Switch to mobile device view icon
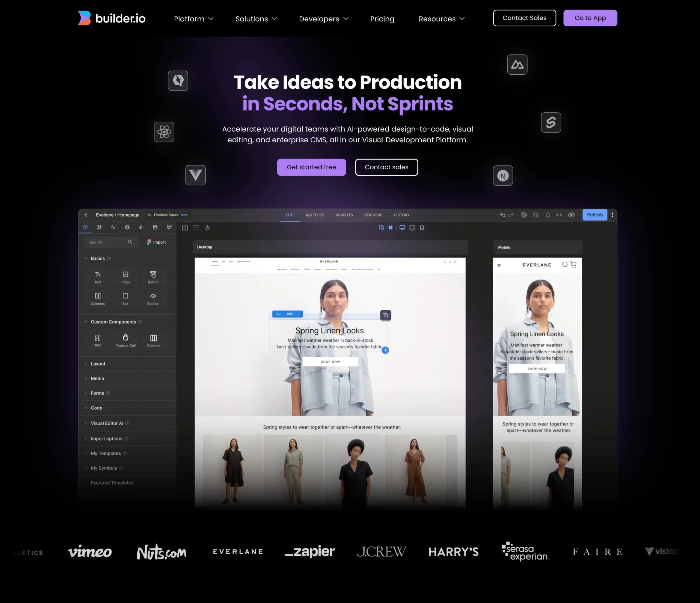Viewport: 700px width, 603px height. 422,228
